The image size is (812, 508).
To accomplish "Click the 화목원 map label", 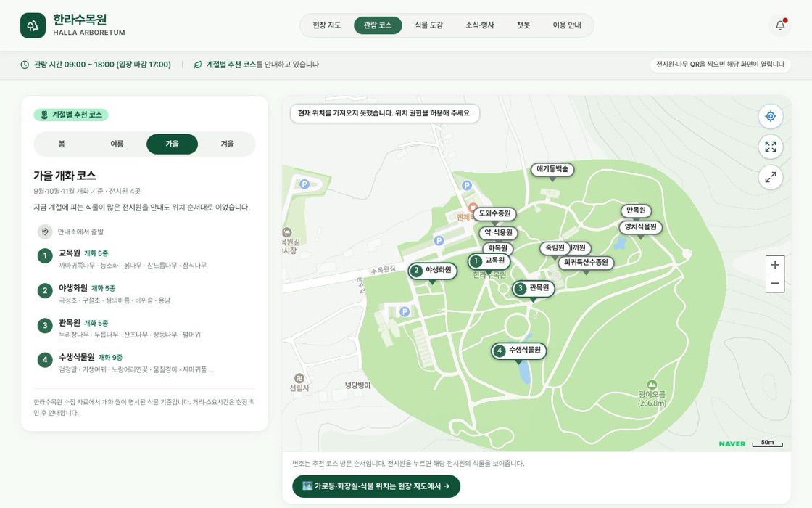I will pos(497,249).
